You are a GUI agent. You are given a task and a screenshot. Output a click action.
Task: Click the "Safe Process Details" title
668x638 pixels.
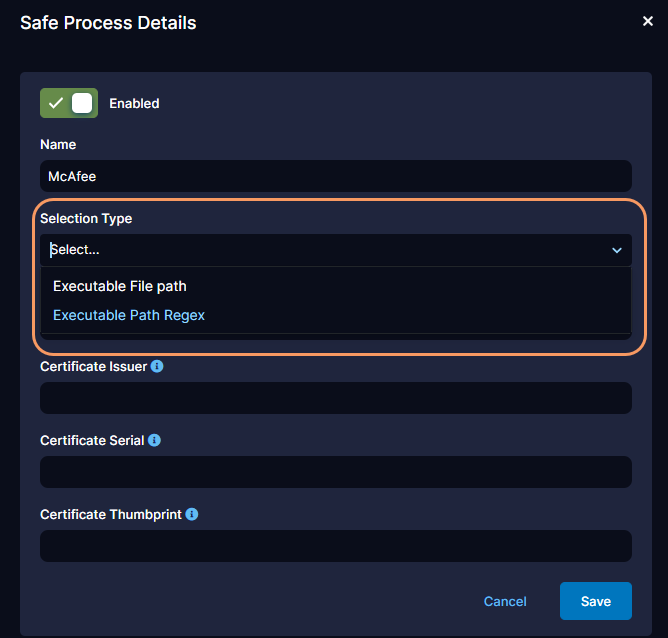[108, 22]
